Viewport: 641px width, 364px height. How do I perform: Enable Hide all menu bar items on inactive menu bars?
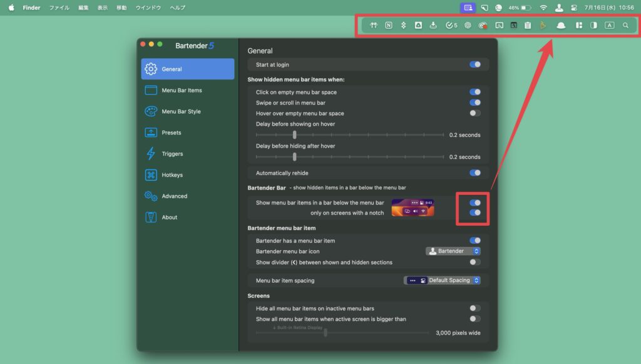(x=475, y=308)
